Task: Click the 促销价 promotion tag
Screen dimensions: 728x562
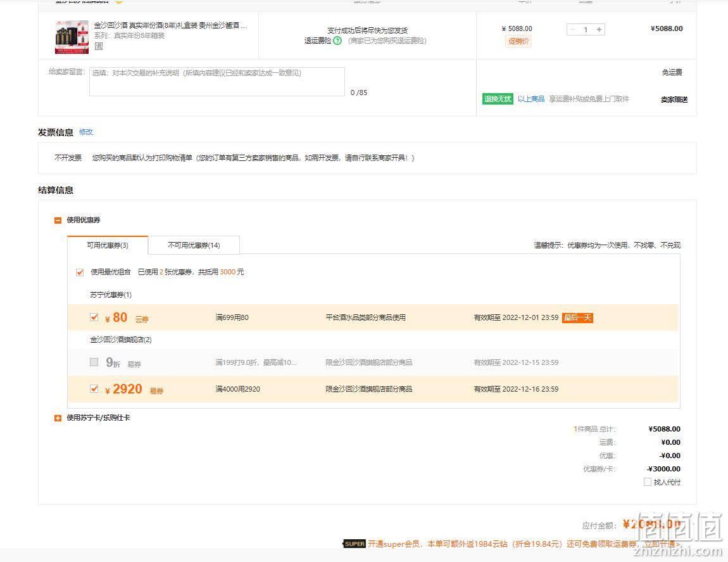Action: pyautogui.click(x=518, y=41)
